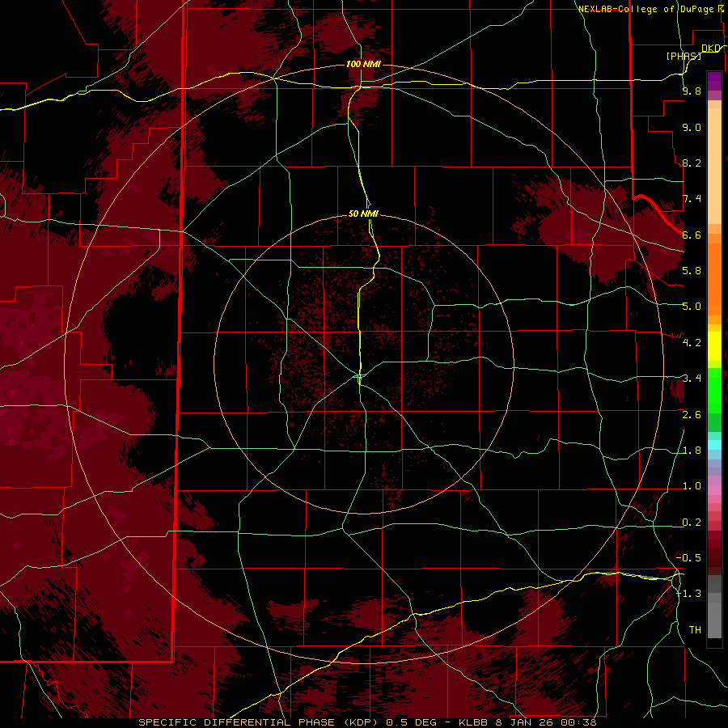Select the 9.8 value on the scale

(x=692, y=91)
